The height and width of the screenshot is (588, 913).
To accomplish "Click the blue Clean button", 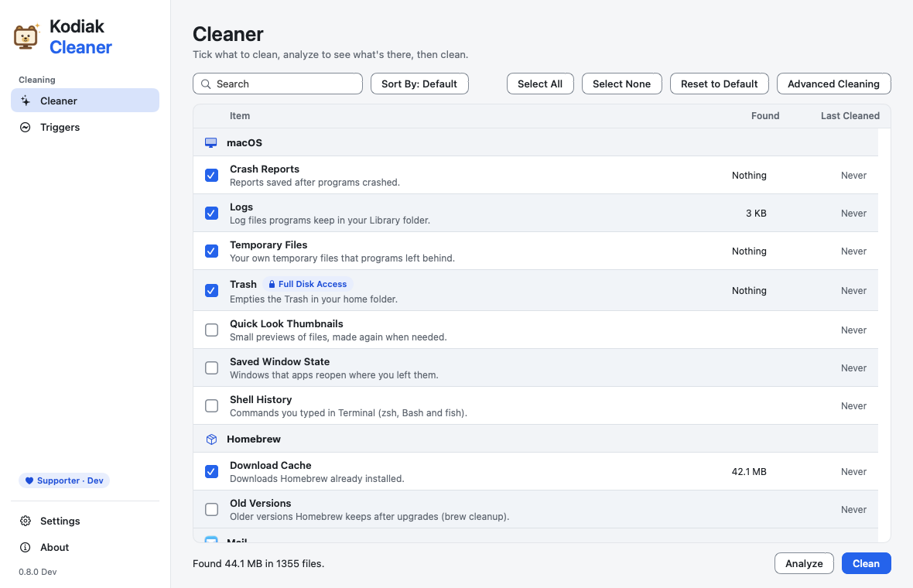I will click(x=866, y=563).
